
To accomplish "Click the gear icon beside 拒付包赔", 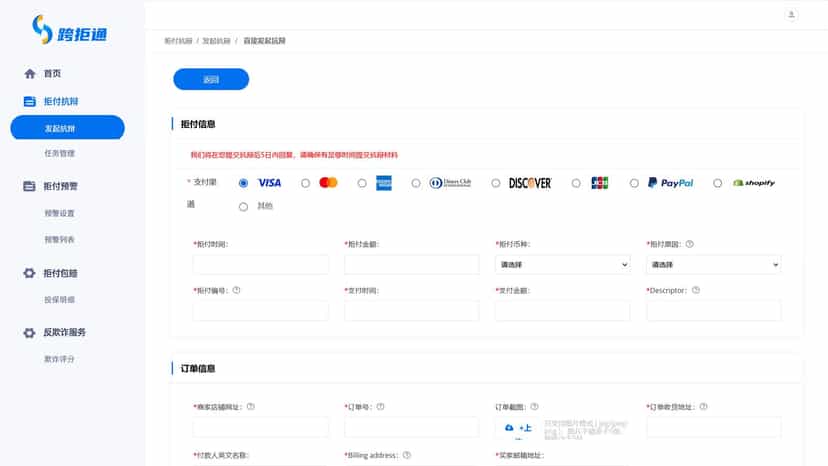I will 30,273.
